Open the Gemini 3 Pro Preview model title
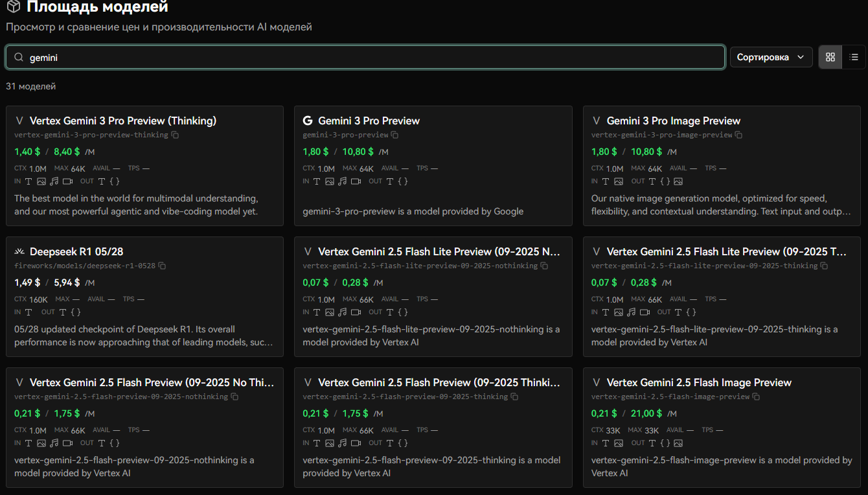 point(369,121)
